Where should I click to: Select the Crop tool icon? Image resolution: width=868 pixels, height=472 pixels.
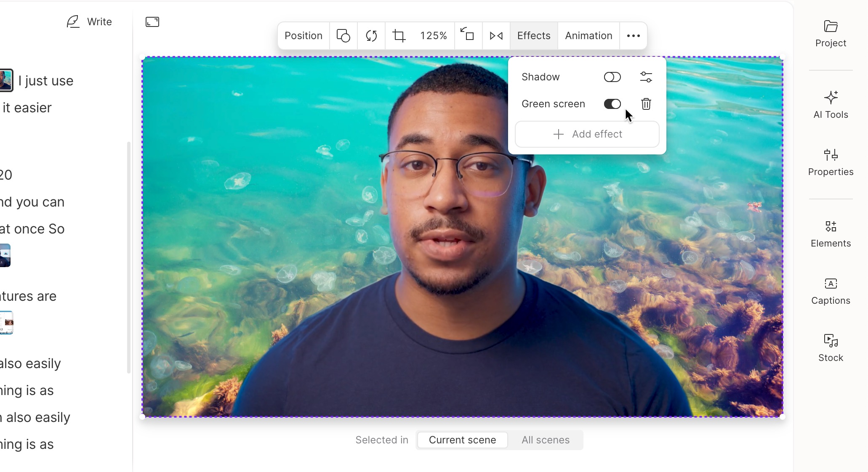(x=399, y=36)
